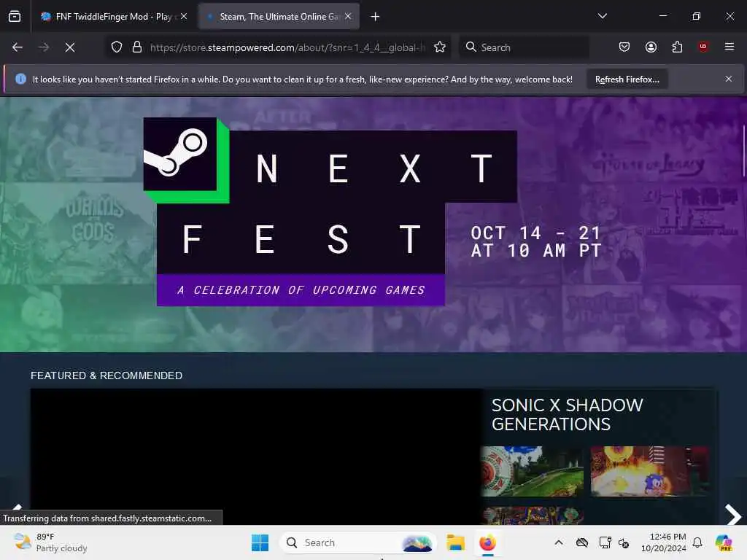Open the Windows Start menu
The image size is (747, 560).
click(x=260, y=542)
